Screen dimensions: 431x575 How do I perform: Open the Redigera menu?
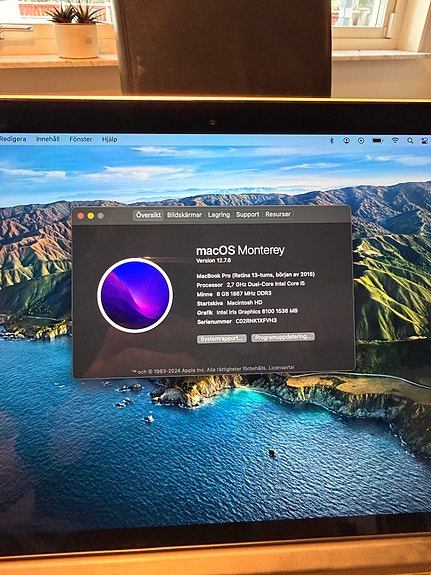[13, 139]
